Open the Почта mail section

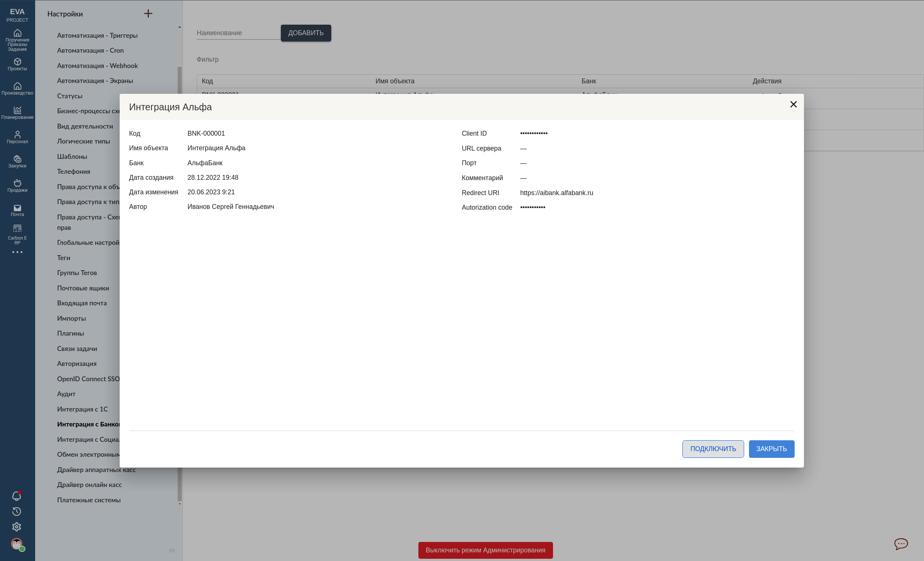click(x=17, y=210)
